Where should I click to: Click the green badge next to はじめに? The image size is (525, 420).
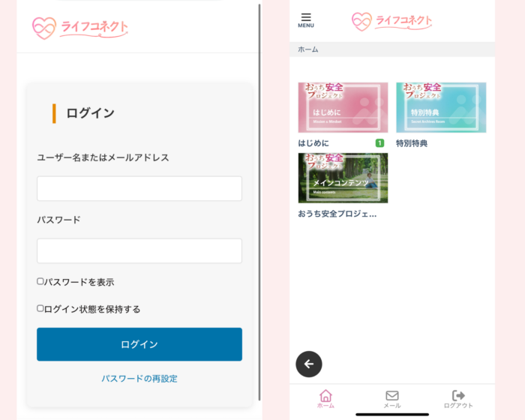[379, 143]
